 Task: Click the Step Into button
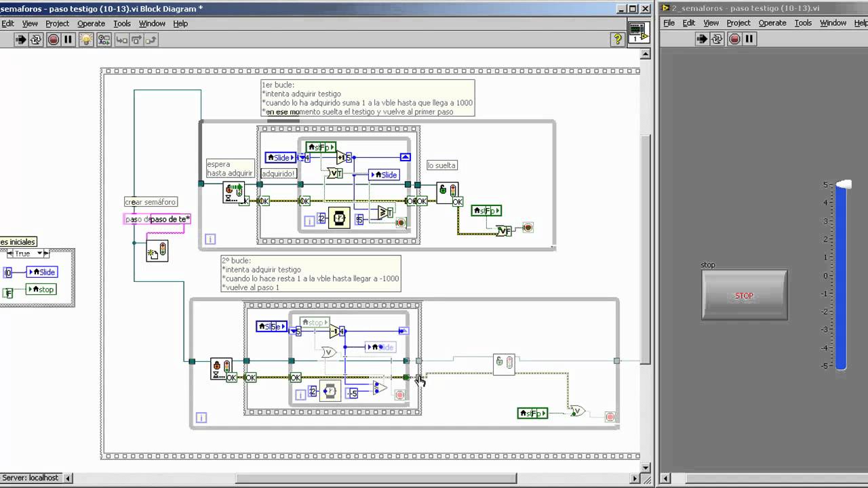(x=122, y=39)
